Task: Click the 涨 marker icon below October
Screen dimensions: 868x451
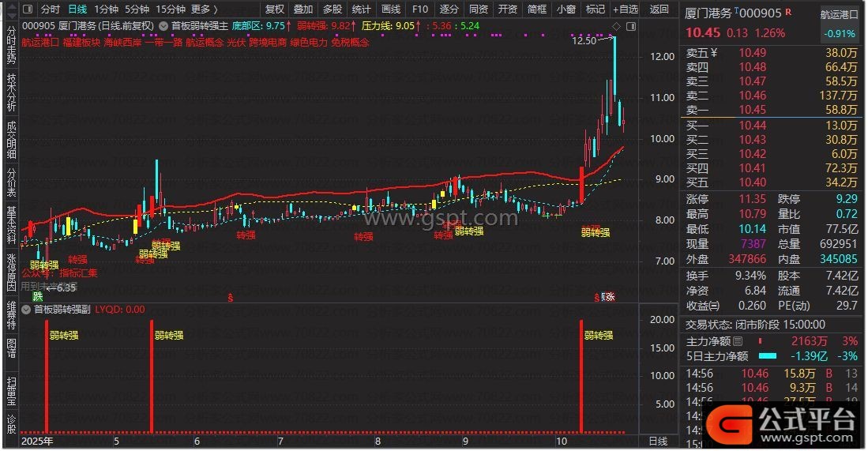Action: pyautogui.click(x=608, y=296)
